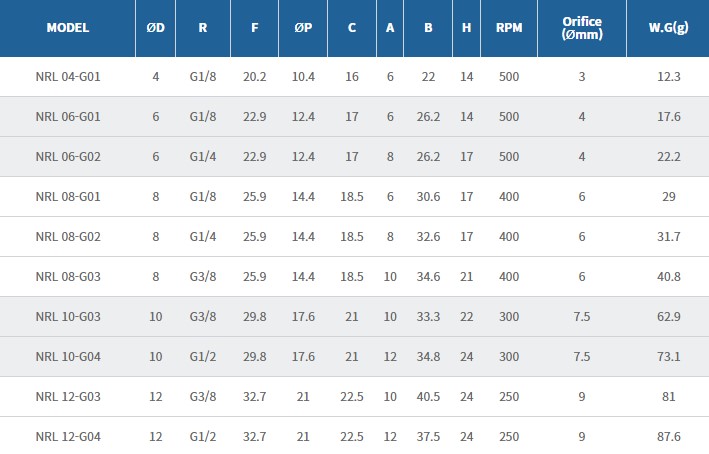Click the NRL 06-G02 model name

68,157
